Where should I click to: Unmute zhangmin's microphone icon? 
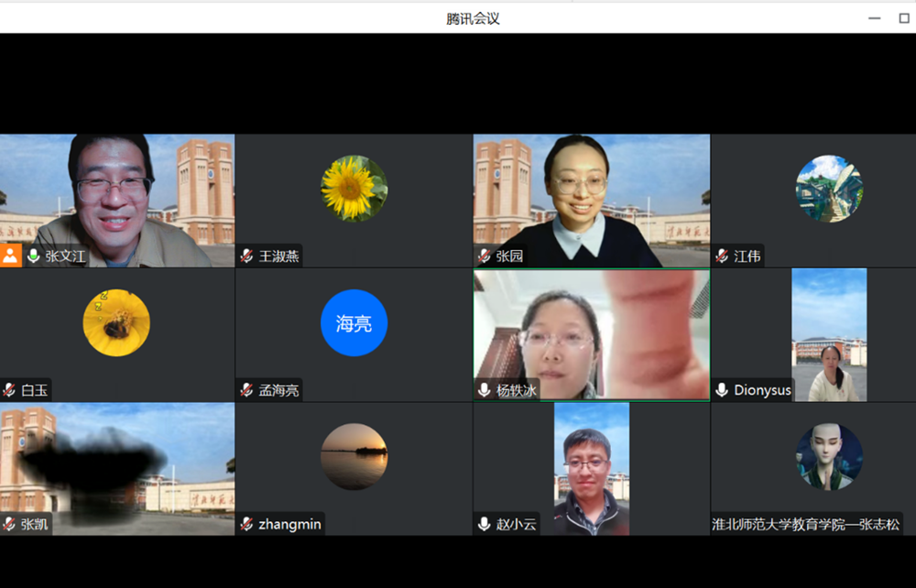tap(245, 524)
